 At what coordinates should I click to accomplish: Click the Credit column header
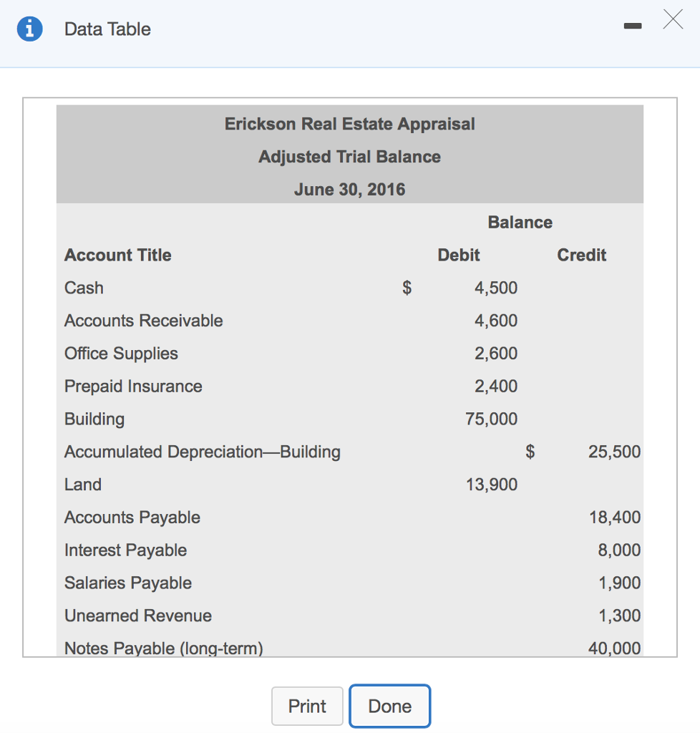tap(581, 255)
